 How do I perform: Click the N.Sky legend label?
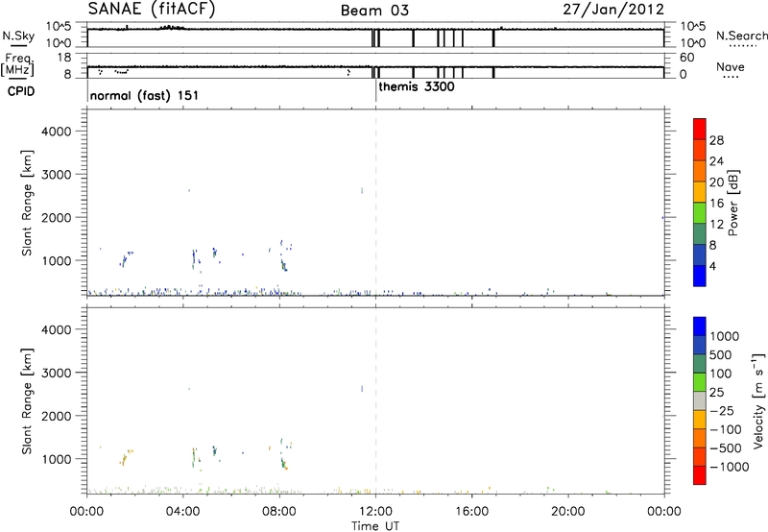(x=18, y=36)
